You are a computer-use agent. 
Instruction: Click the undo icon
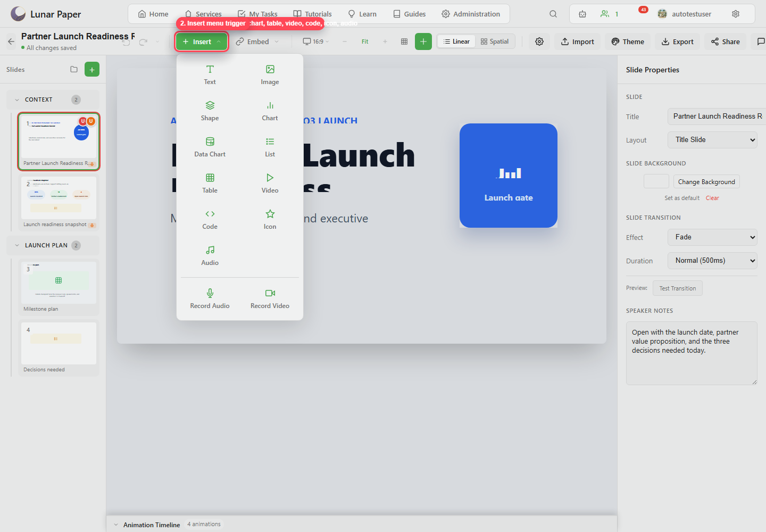126,41
